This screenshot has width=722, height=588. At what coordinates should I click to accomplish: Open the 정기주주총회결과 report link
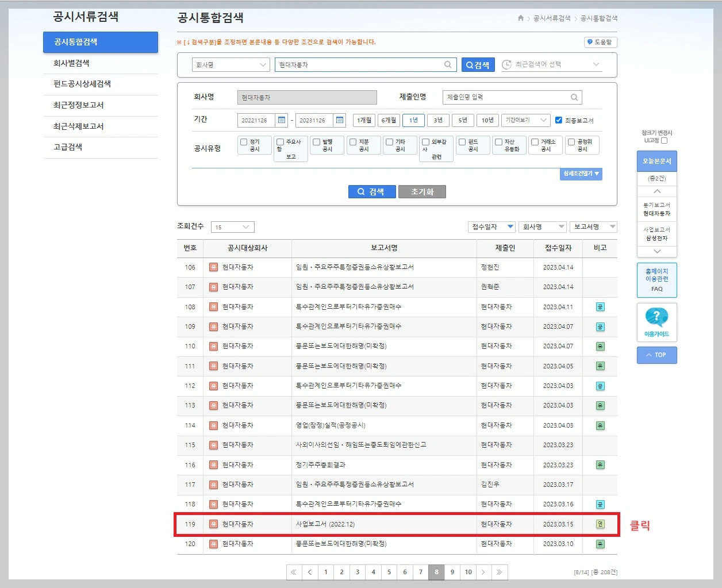(x=321, y=465)
